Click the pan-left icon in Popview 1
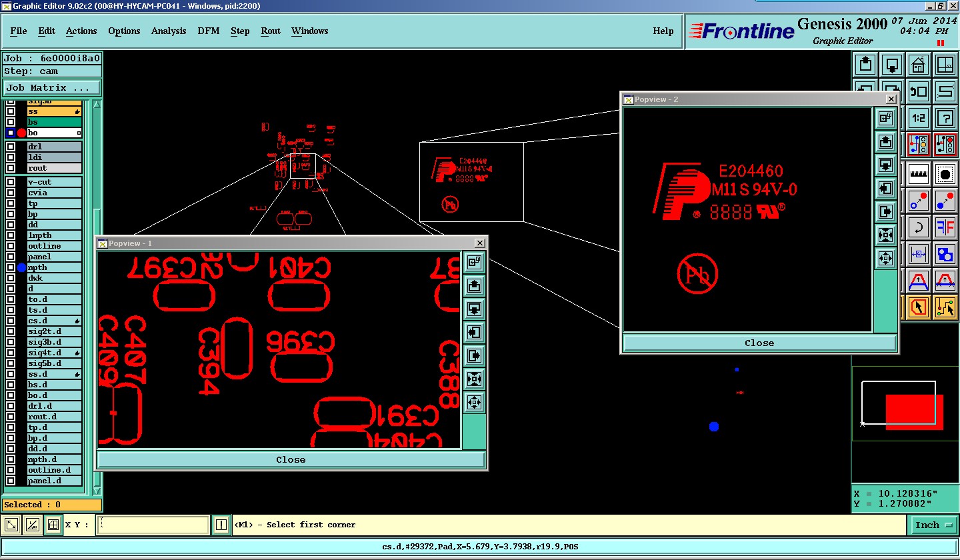This screenshot has width=960, height=560. 474,333
